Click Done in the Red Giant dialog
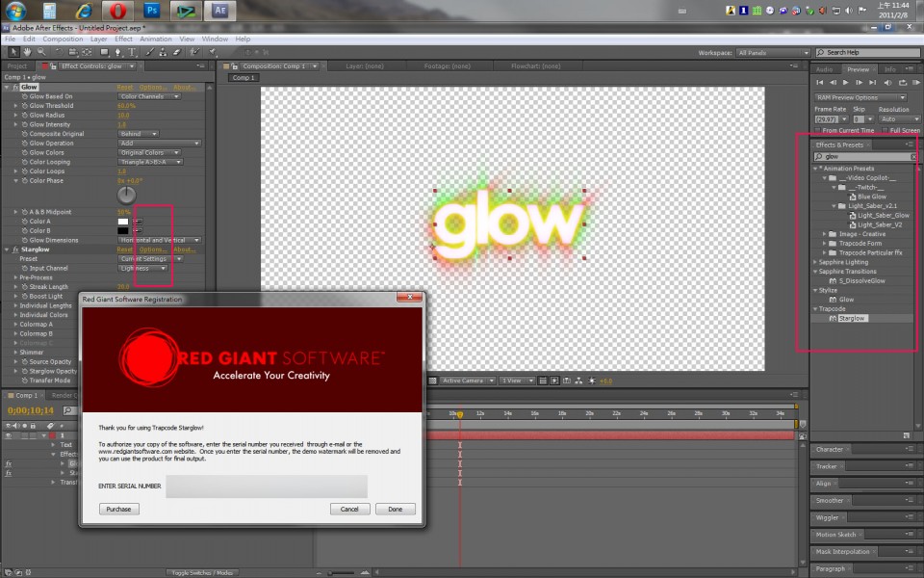This screenshot has height=578, width=924. [x=395, y=509]
